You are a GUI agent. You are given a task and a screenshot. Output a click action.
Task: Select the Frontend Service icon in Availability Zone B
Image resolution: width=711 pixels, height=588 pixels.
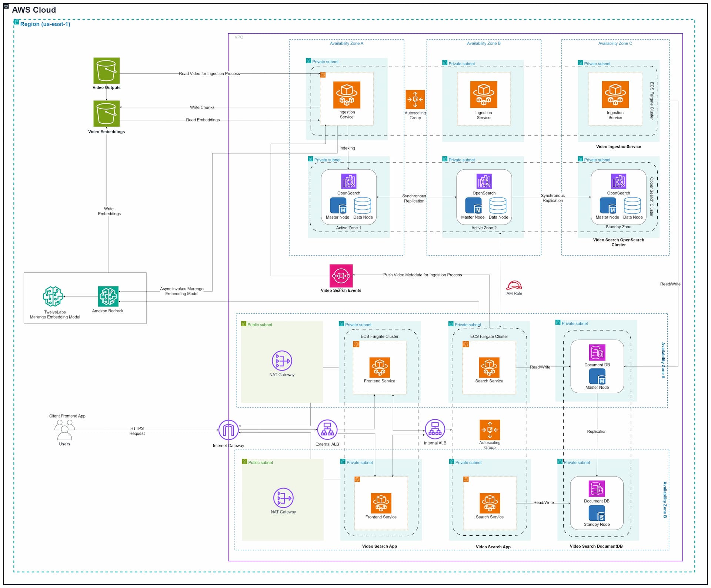point(381,503)
